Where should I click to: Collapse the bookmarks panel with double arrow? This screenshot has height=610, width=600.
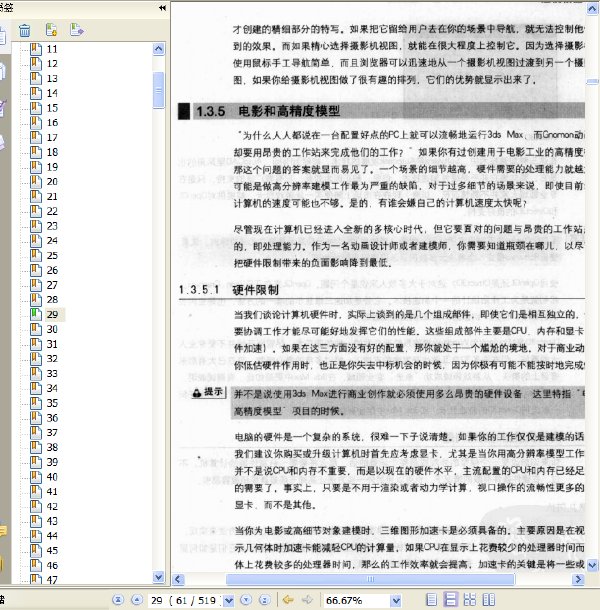pyautogui.click(x=162, y=7)
